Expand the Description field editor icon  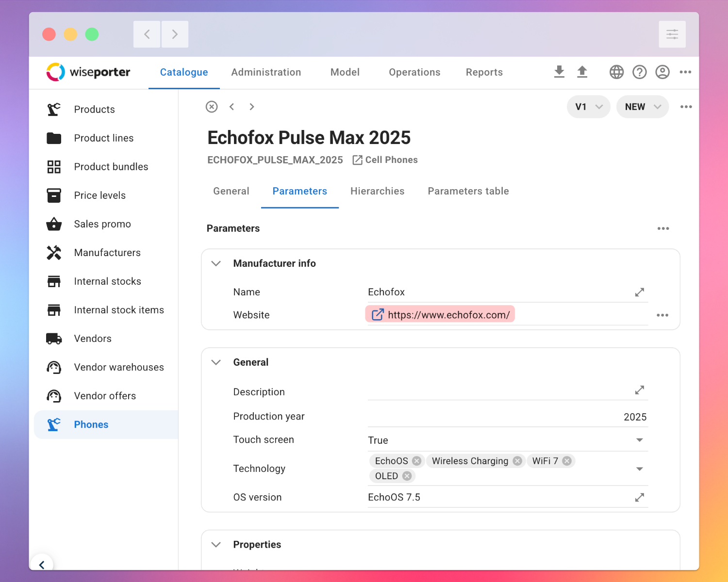[x=640, y=390]
